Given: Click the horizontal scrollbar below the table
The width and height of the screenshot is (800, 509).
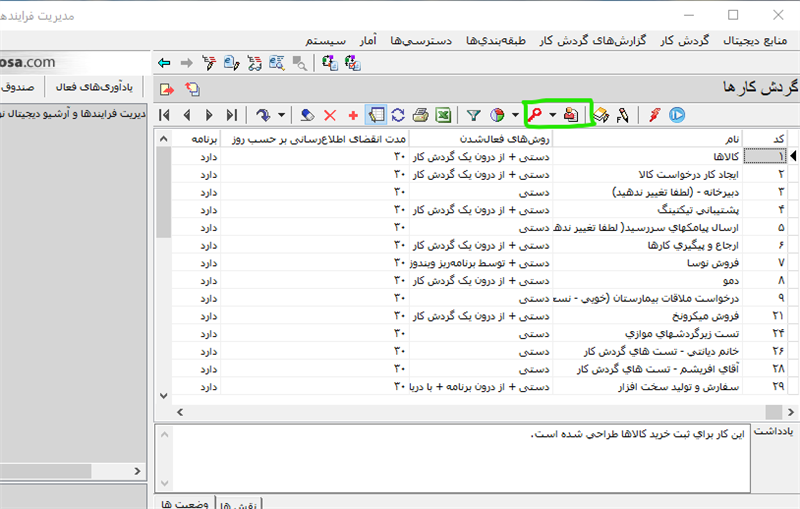Looking at the screenshot, I should click(470, 411).
